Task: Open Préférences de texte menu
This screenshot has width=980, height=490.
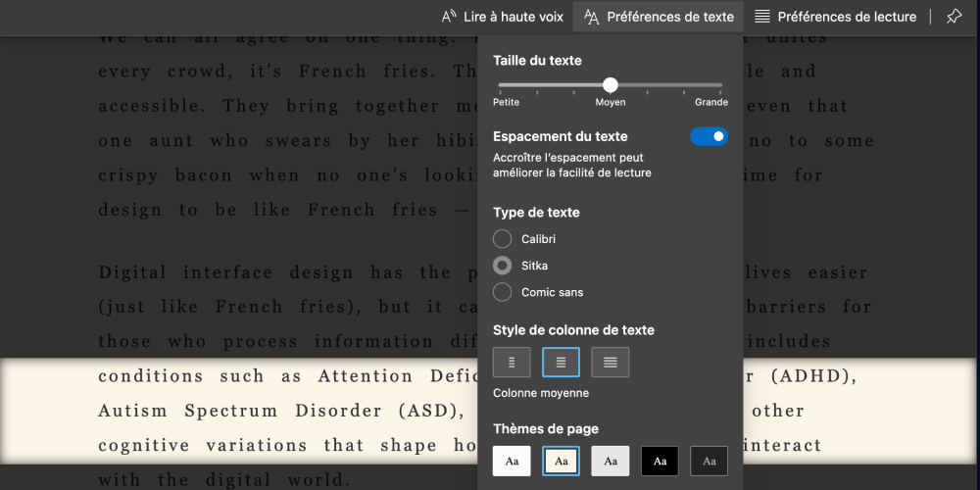Action: point(659,17)
